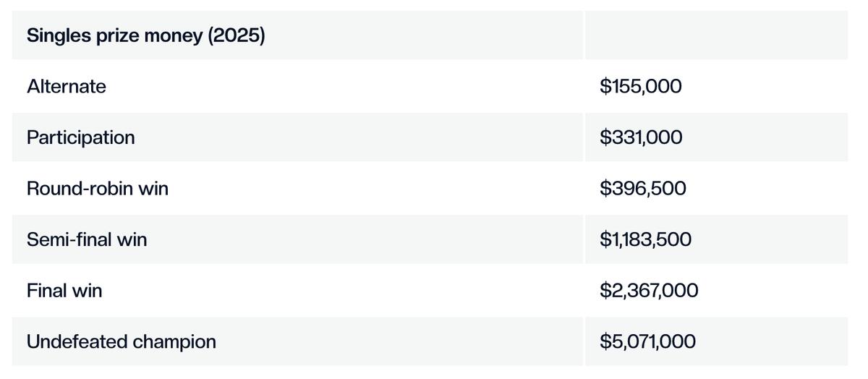Click the 'Singles prize money (2025)' header cell

coord(146,35)
